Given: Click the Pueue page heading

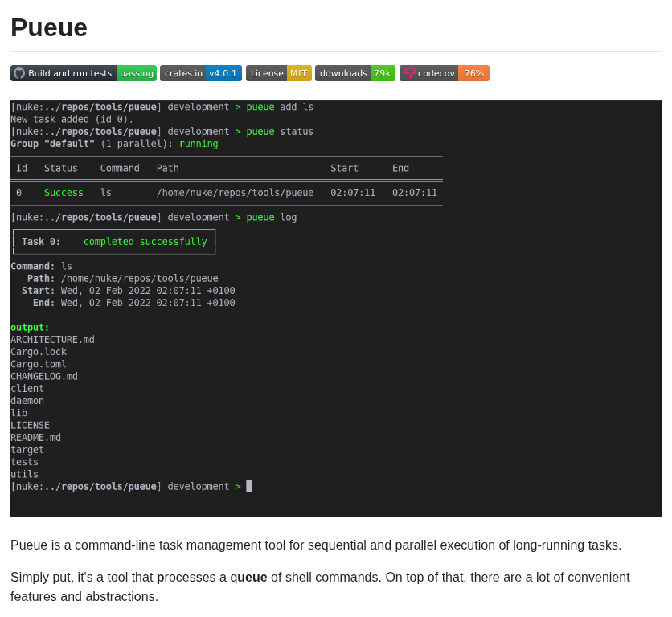Looking at the screenshot, I should [x=49, y=28].
